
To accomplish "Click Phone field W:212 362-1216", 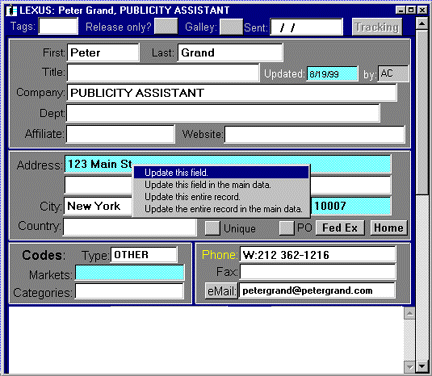I will point(317,255).
